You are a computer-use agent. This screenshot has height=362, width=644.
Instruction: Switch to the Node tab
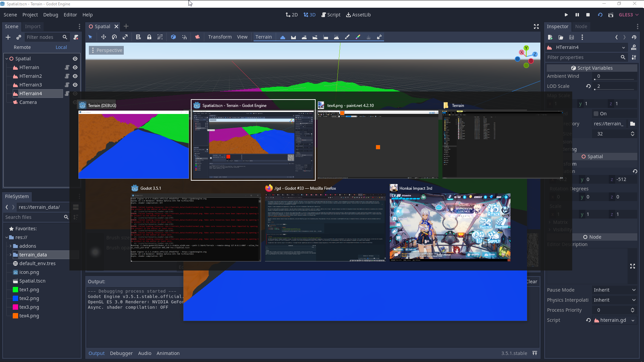coord(581,26)
